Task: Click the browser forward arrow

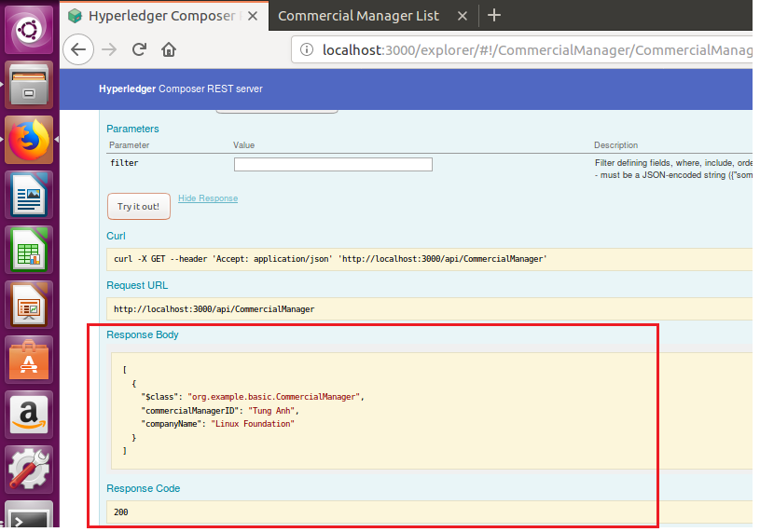Action: tap(109, 49)
